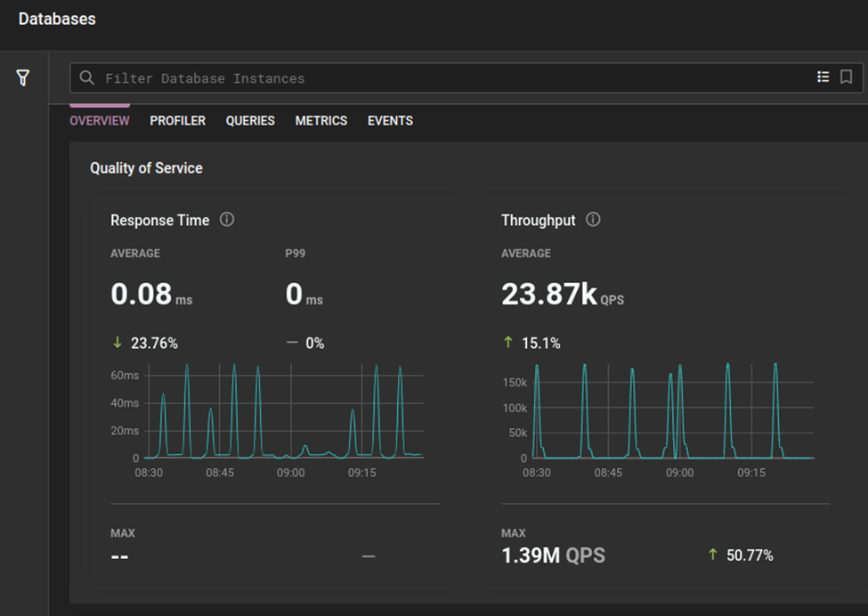Click the 50.77% max throughput change

[741, 555]
